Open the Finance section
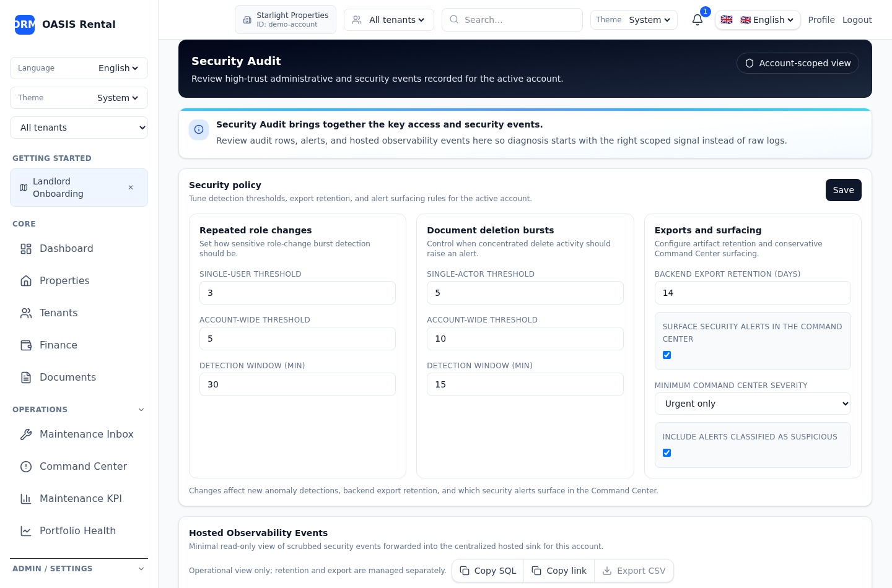Screen dimensions: 892x588 coord(58,345)
